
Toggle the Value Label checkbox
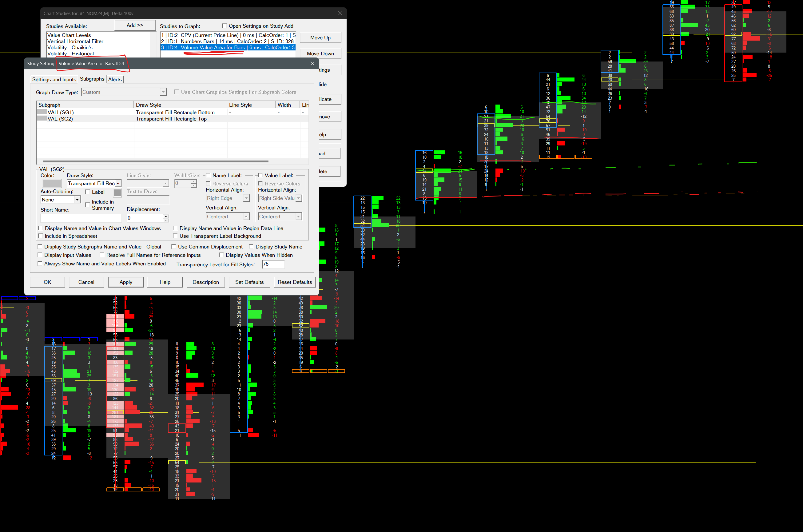tap(260, 175)
